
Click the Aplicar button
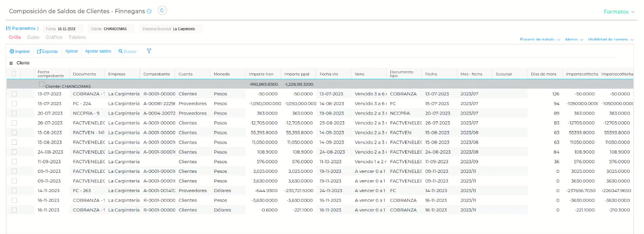pyautogui.click(x=72, y=51)
